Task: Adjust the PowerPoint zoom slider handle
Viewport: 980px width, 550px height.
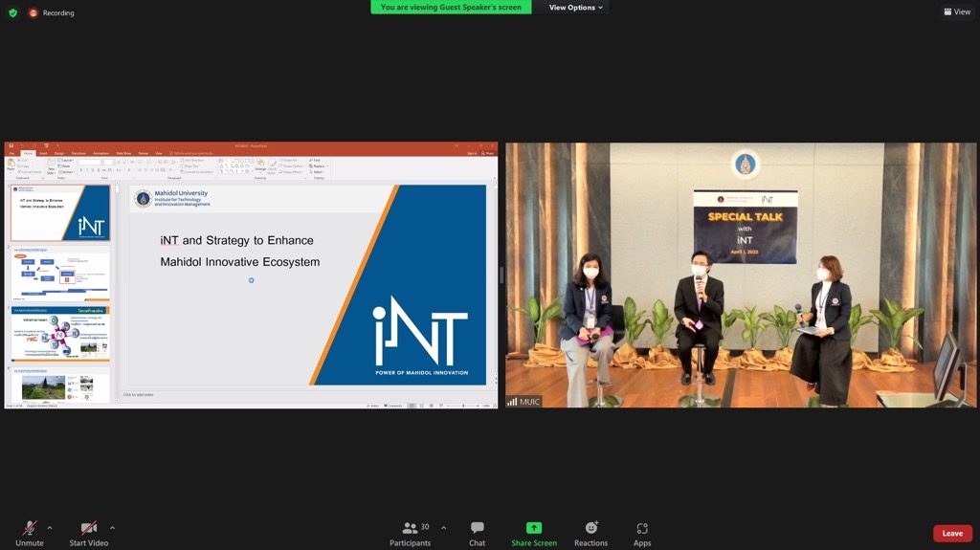Action: coord(463,406)
